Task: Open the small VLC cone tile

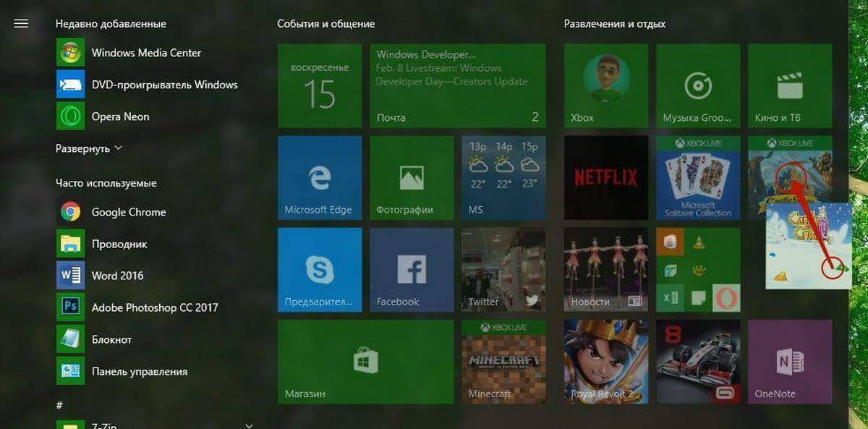Action: click(698, 242)
